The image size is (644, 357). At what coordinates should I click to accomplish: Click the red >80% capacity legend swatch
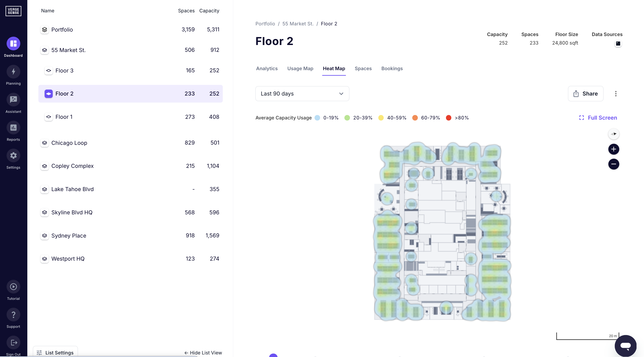pos(449,118)
